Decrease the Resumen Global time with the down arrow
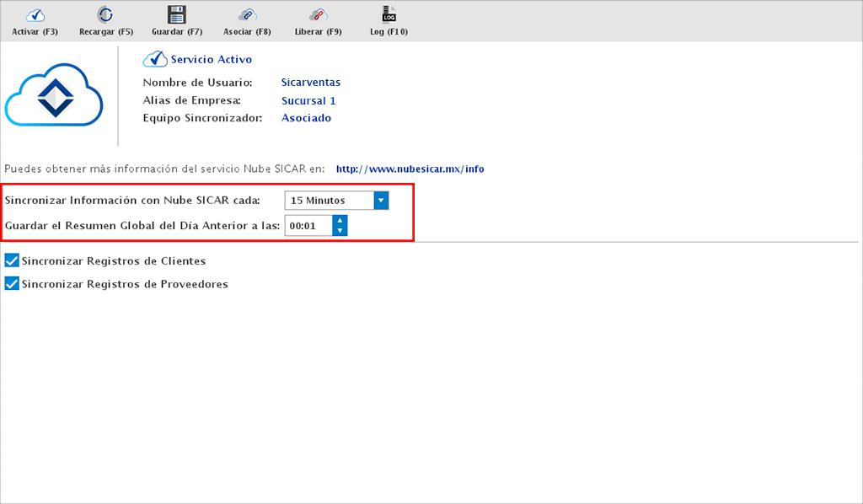Image resolution: width=863 pixels, height=504 pixels. point(340,231)
